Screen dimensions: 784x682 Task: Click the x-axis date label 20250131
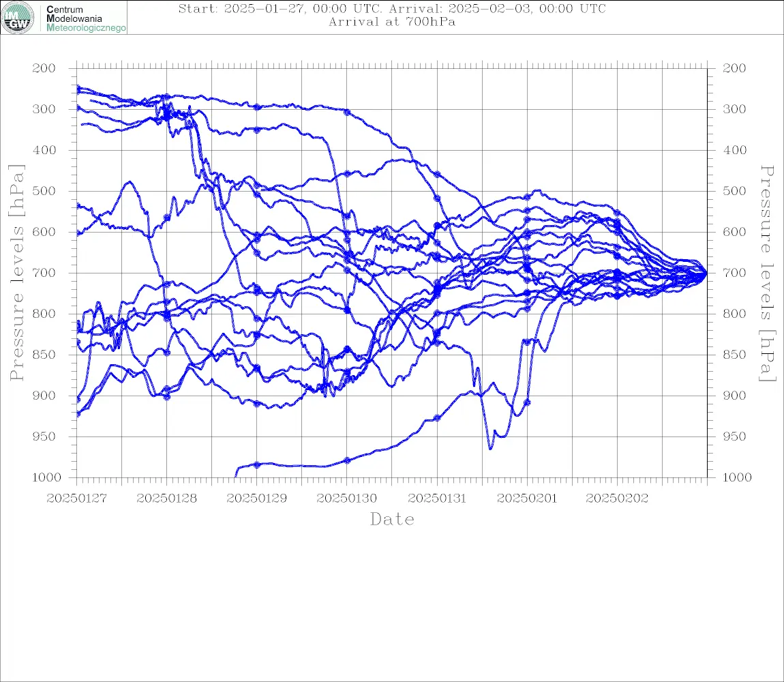tap(437, 499)
